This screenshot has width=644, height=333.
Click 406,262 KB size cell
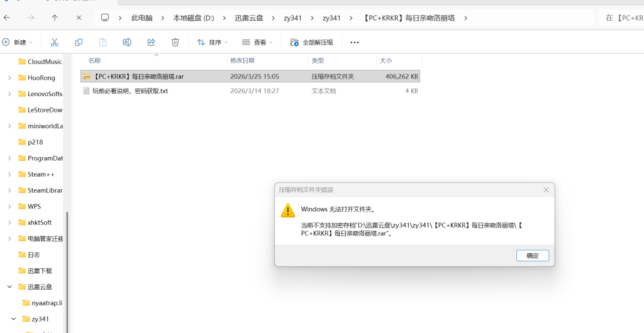(x=401, y=76)
